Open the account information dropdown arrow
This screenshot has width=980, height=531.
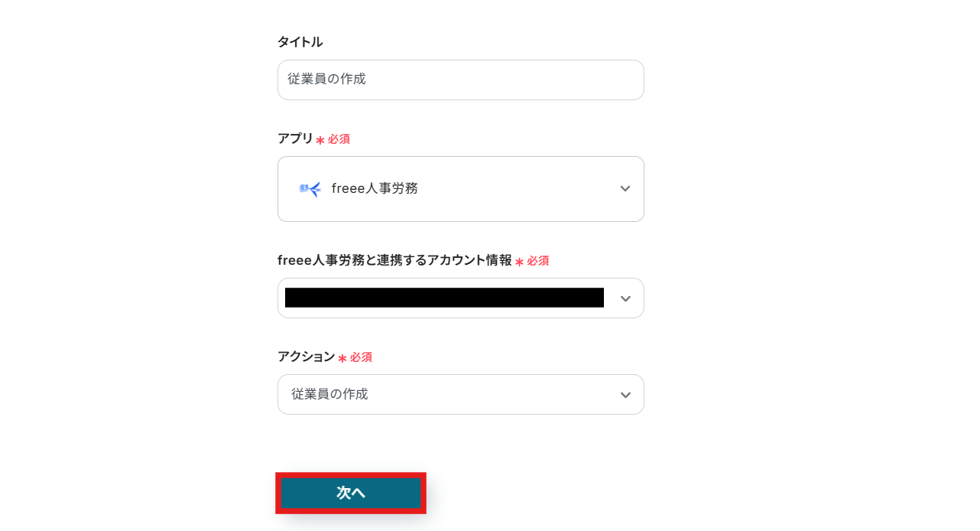point(625,298)
